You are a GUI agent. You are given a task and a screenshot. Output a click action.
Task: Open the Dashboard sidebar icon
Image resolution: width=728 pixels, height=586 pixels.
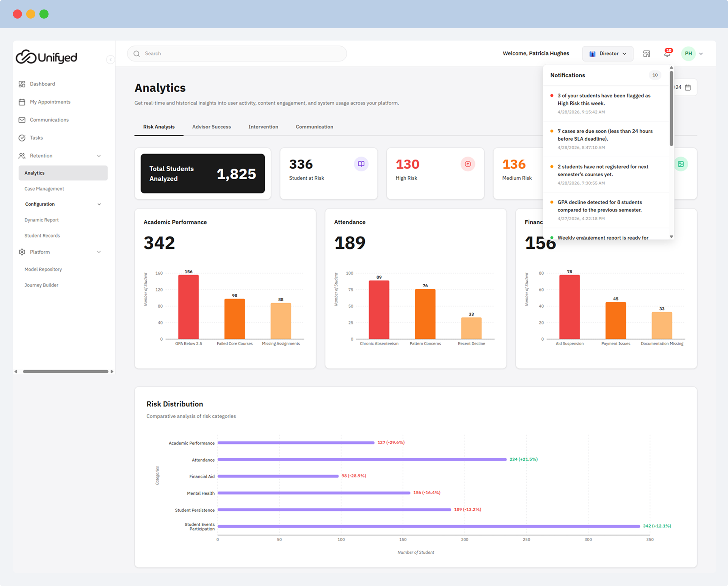[22, 84]
